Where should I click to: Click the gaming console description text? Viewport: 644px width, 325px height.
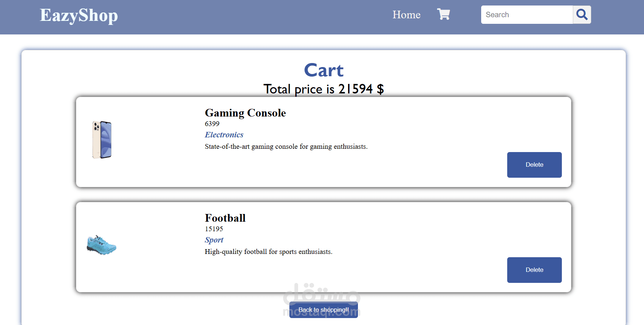click(286, 147)
